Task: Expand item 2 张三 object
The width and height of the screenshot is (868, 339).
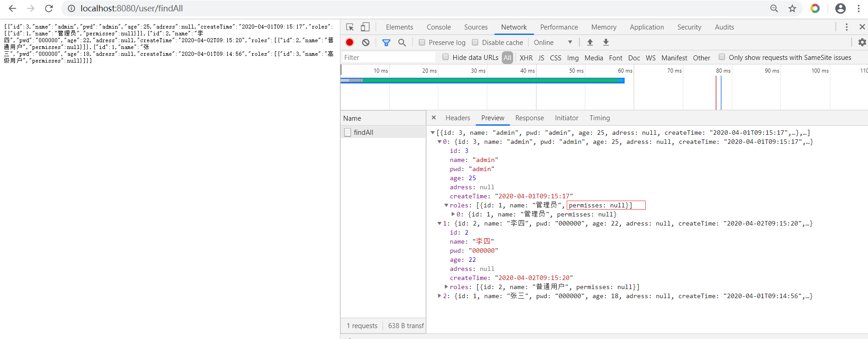Action: click(x=439, y=296)
